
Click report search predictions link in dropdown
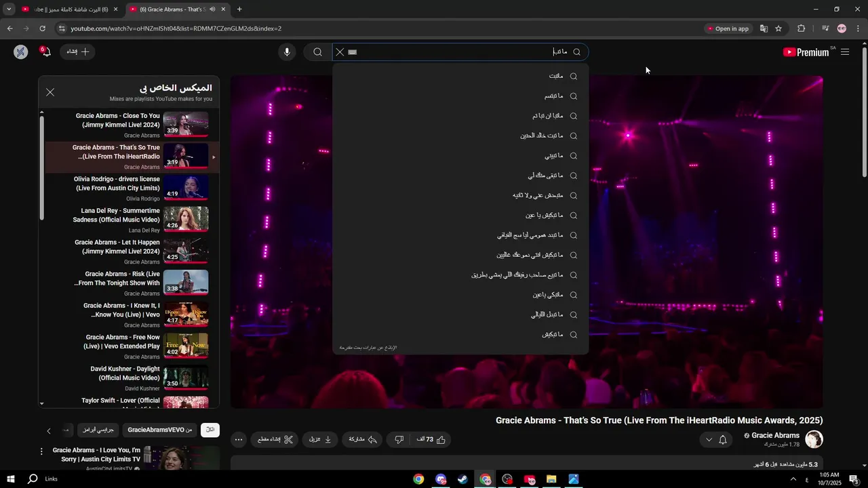(x=368, y=348)
